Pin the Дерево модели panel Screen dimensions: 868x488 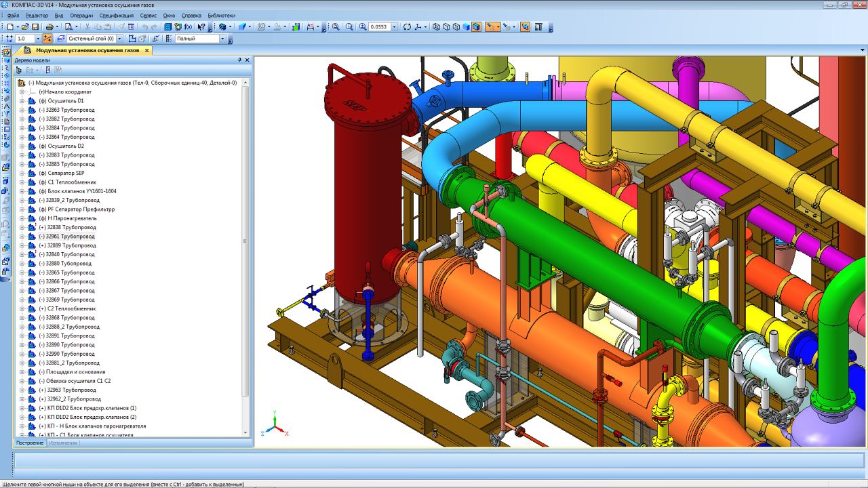(239, 60)
